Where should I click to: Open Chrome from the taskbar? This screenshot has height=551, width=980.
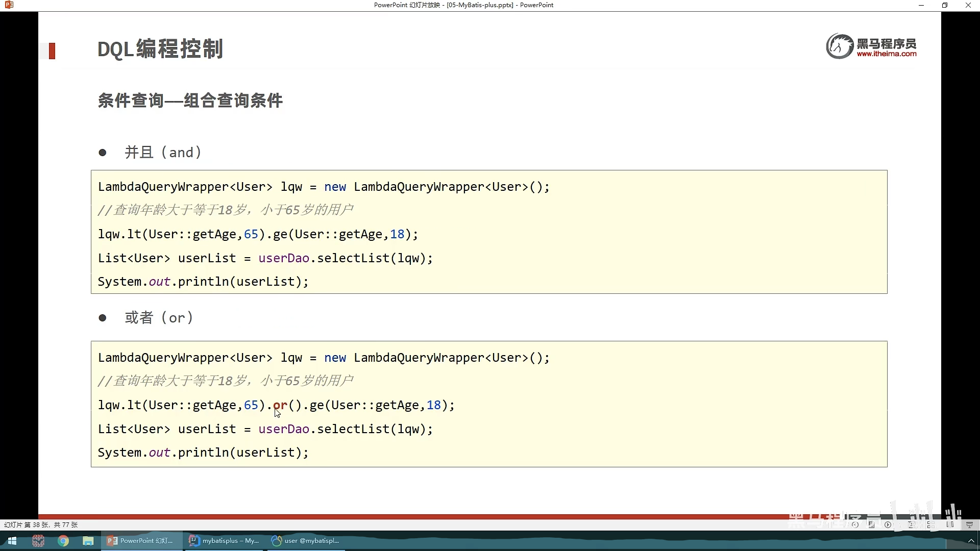(x=63, y=541)
